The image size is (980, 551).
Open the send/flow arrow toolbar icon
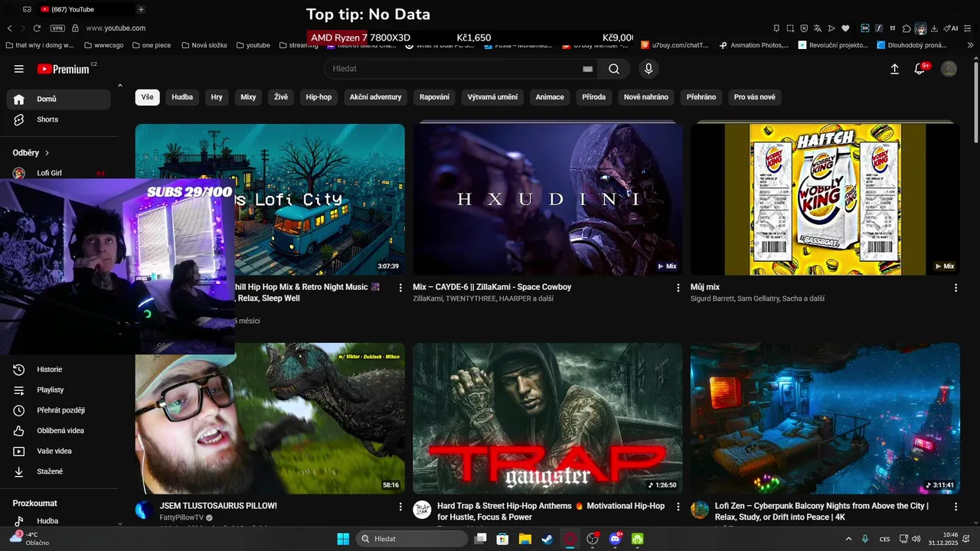(831, 28)
